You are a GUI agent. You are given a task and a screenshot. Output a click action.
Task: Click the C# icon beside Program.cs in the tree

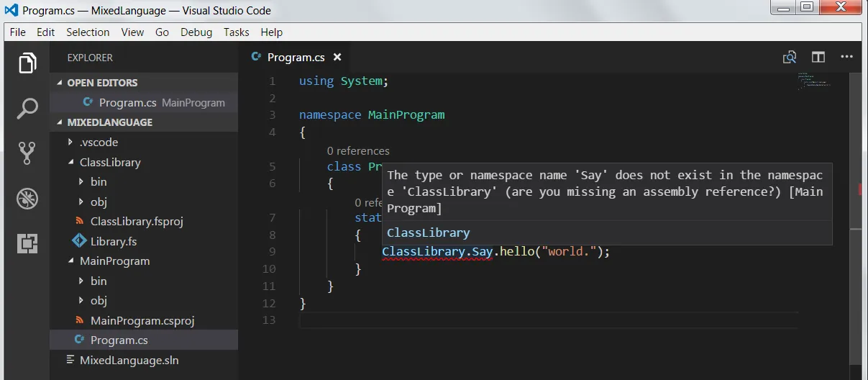(79, 340)
